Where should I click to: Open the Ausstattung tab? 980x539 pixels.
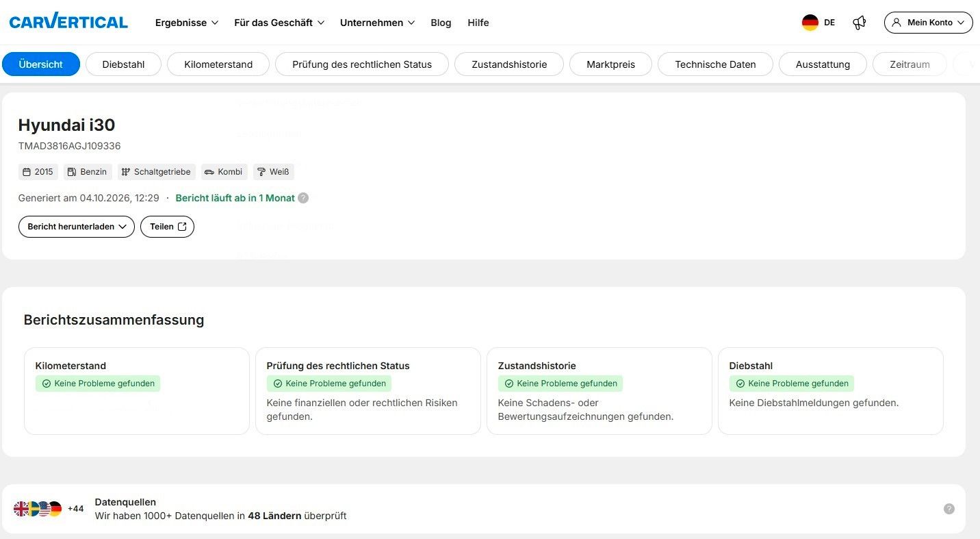click(823, 64)
